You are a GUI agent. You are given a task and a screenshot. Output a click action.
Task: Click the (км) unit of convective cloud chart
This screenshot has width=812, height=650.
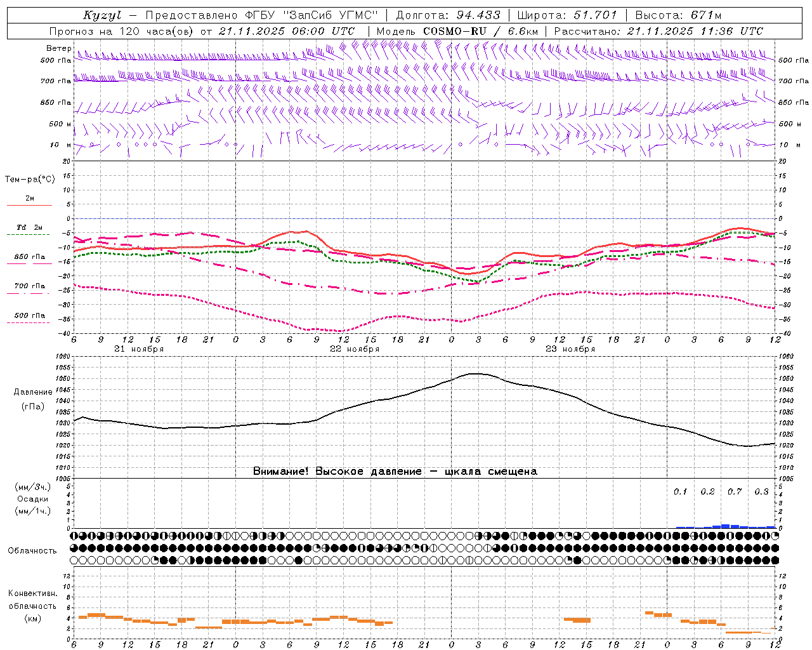[x=32, y=618]
